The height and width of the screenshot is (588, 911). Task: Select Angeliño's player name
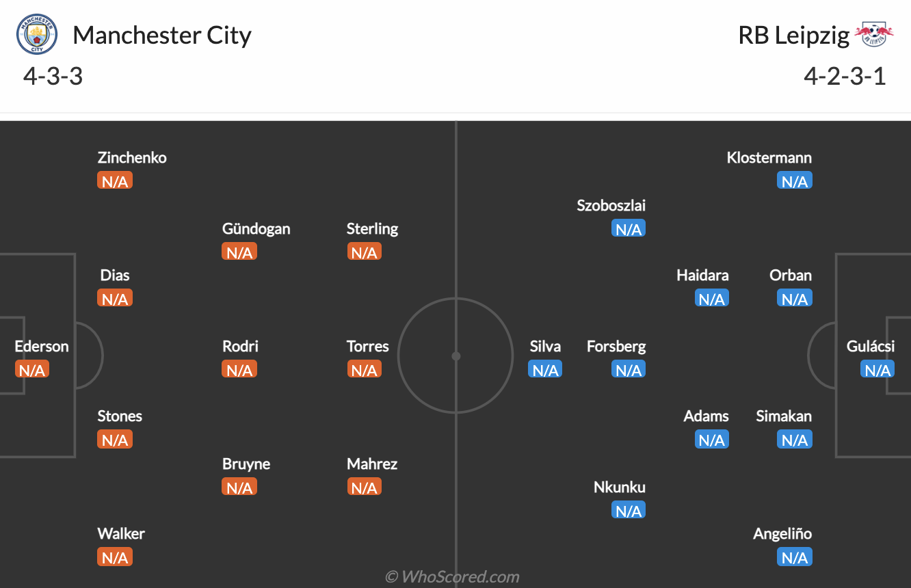tap(782, 534)
